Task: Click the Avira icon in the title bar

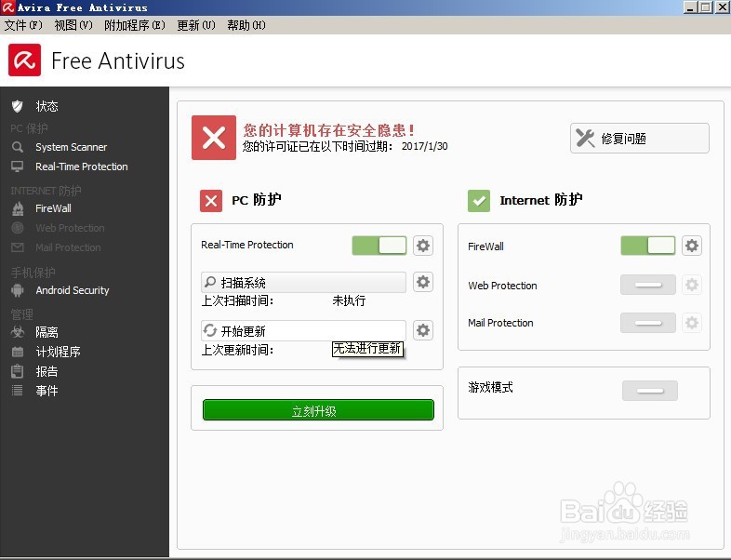Action: click(x=8, y=7)
